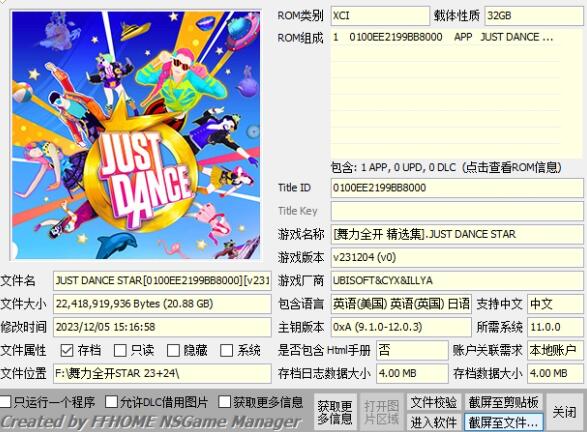Enable 只运行一个程序 checkbox
587x432 pixels.
pos(4,402)
